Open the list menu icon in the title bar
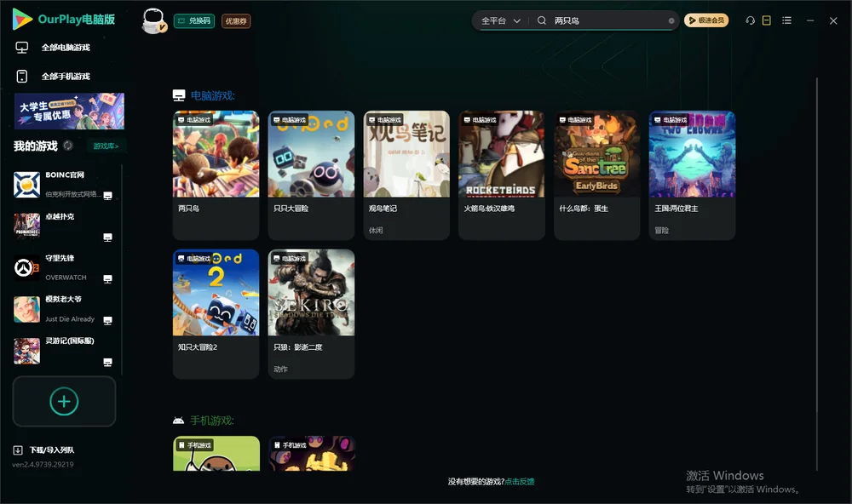The image size is (852, 504). 786,20
